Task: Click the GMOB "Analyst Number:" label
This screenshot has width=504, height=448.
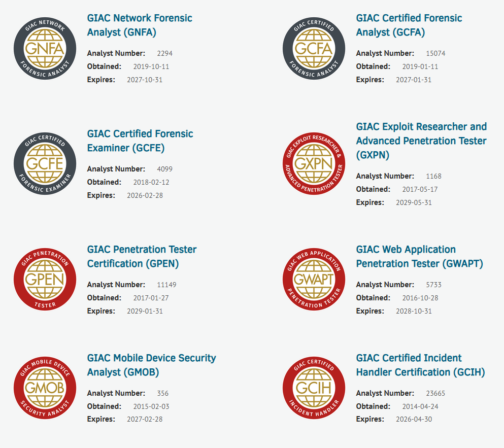Action: tap(116, 393)
